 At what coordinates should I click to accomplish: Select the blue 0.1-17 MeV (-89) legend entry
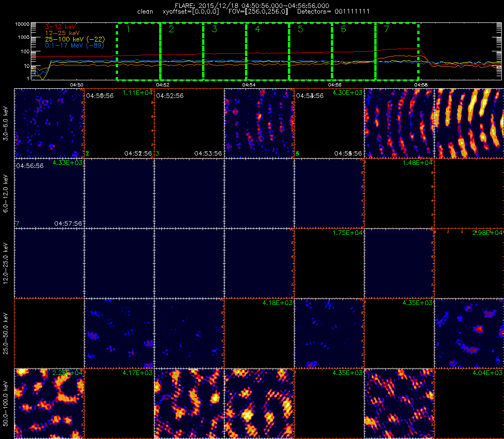pos(75,45)
